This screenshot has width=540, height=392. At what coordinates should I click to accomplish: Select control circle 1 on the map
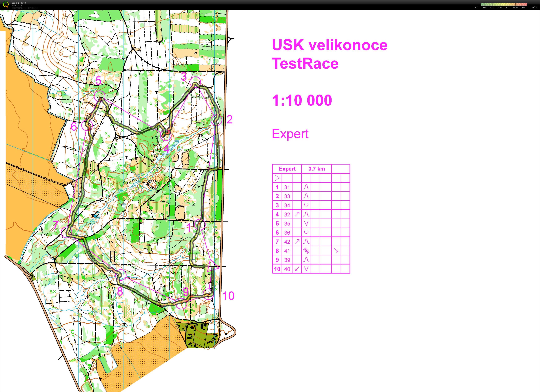pyautogui.click(x=200, y=224)
